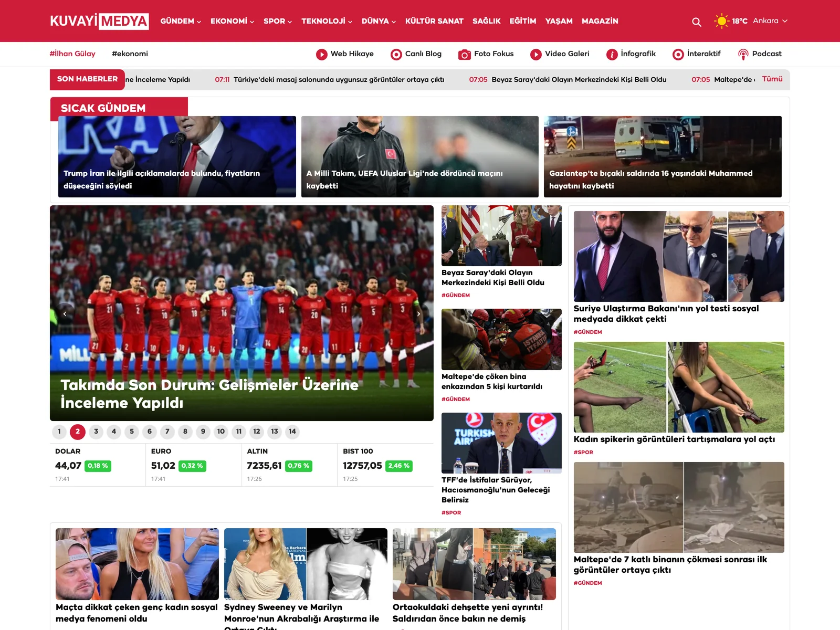Open the Eğitim section

523,21
